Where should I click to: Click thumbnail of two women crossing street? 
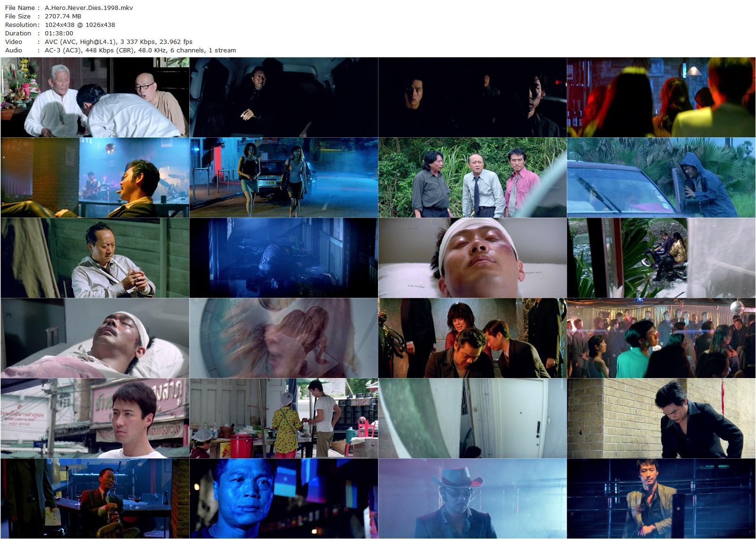tap(283, 177)
